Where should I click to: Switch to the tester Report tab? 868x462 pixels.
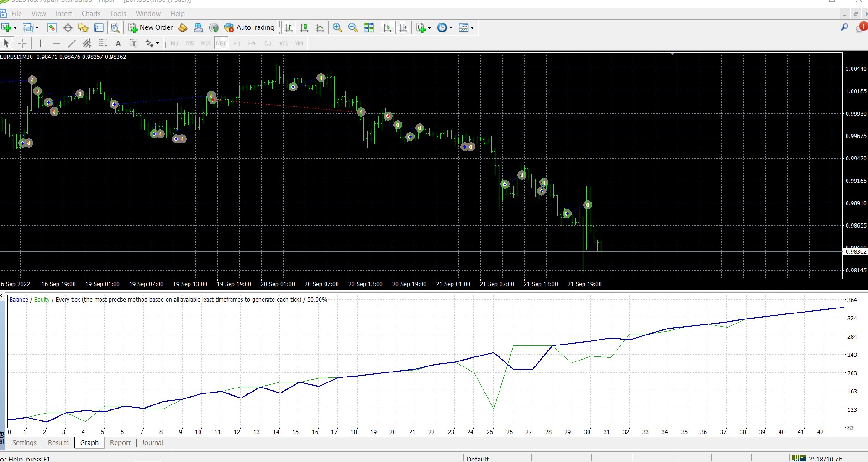click(120, 443)
